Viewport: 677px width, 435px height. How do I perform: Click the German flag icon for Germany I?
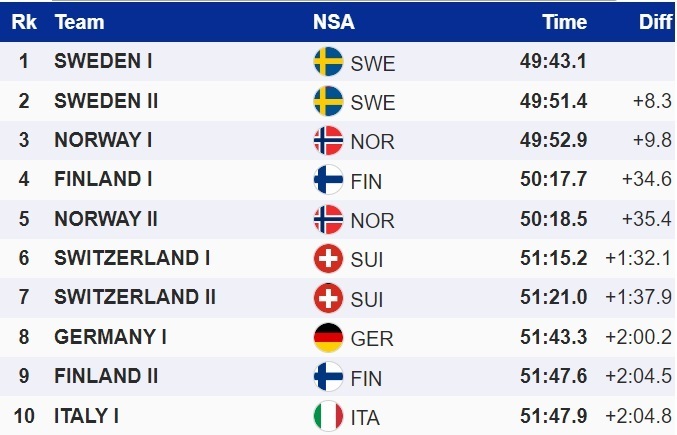[x=329, y=337]
